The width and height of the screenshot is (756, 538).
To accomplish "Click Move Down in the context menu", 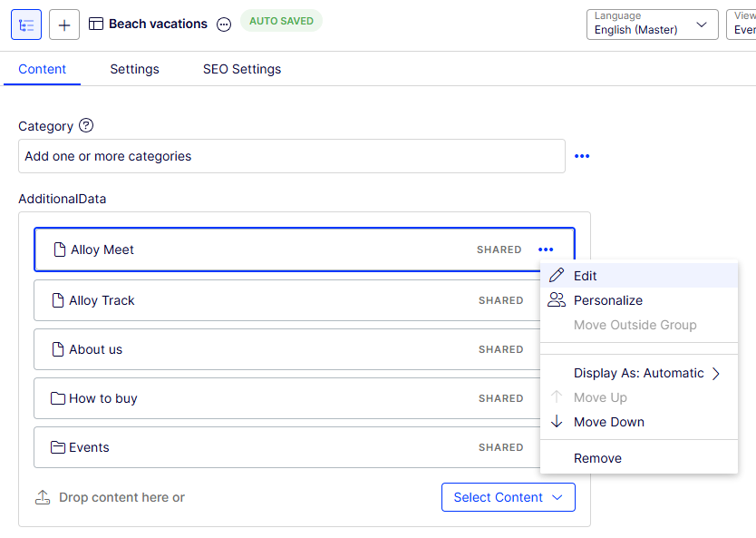I will (608, 422).
